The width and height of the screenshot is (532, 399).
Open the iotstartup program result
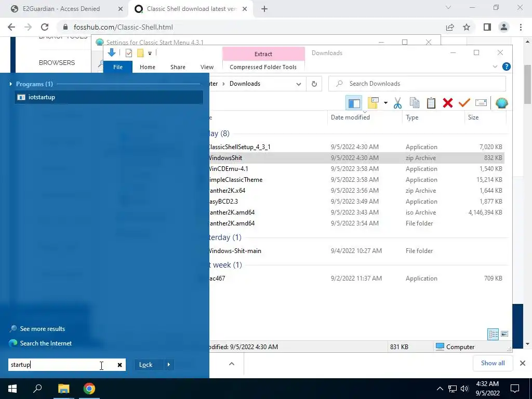coord(109,97)
